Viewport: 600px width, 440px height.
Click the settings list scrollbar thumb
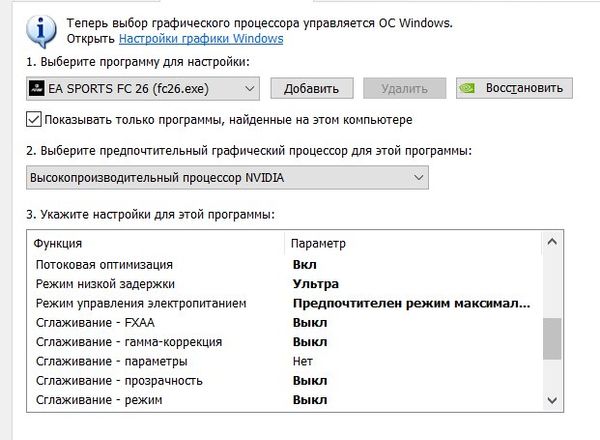tap(551, 338)
